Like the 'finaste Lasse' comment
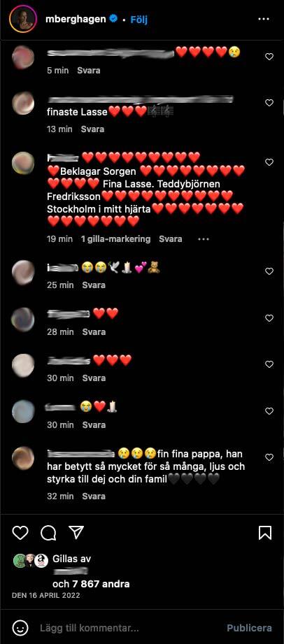284x644 pixels. pos(269,103)
